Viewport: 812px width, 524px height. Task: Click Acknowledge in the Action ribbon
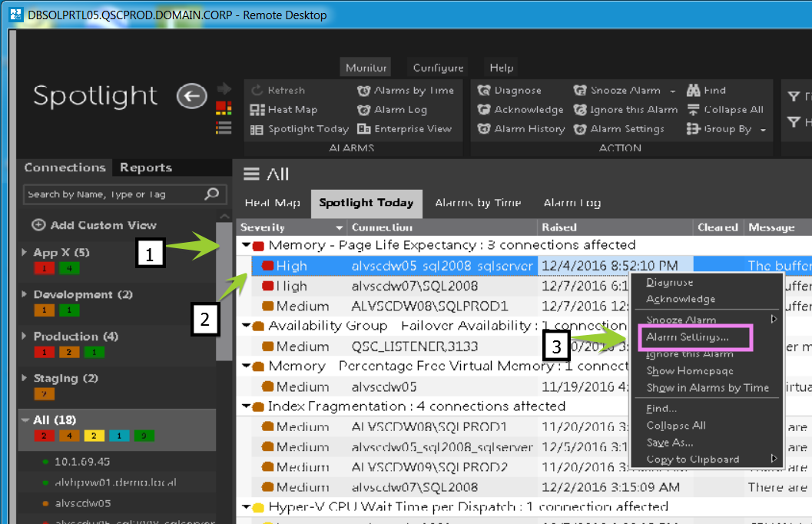point(520,110)
